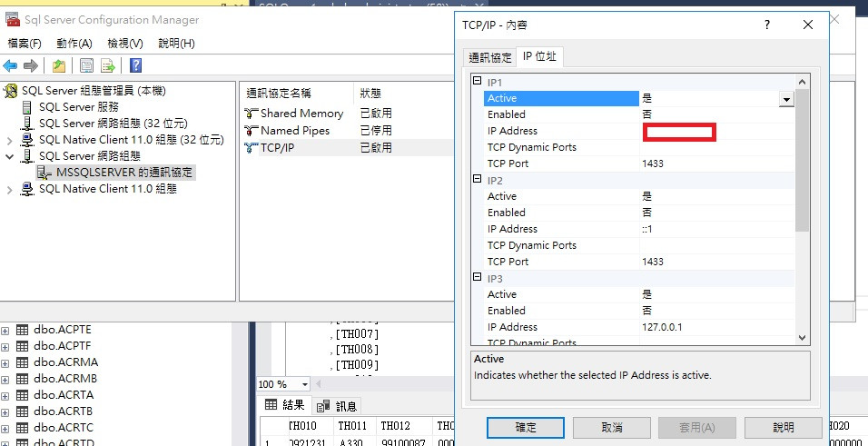Click the [TH008] line in query editor
Screen dimensions: 868x446
point(358,350)
